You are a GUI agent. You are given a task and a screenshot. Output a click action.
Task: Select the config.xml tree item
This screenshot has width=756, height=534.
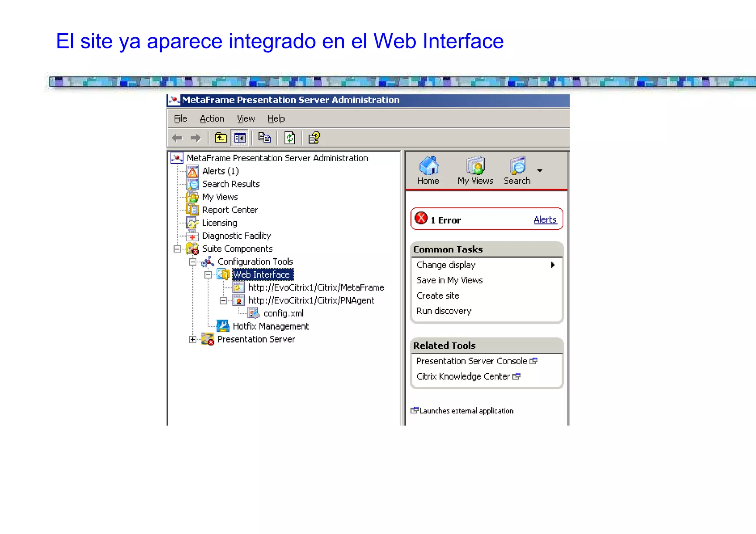(283, 313)
